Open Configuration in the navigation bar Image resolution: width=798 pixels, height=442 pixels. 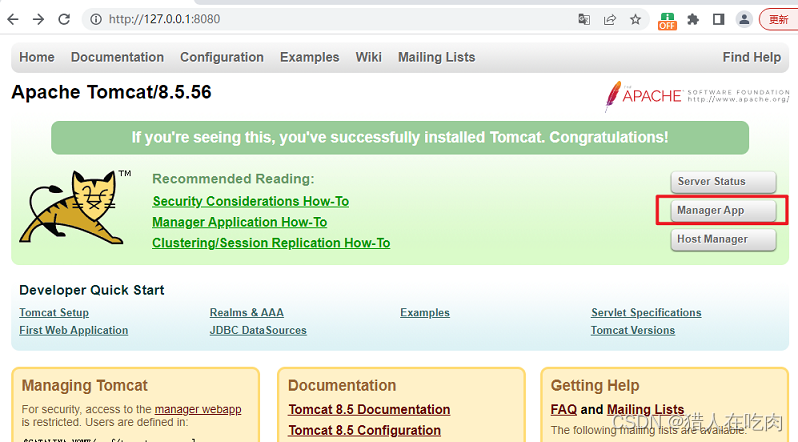[222, 57]
